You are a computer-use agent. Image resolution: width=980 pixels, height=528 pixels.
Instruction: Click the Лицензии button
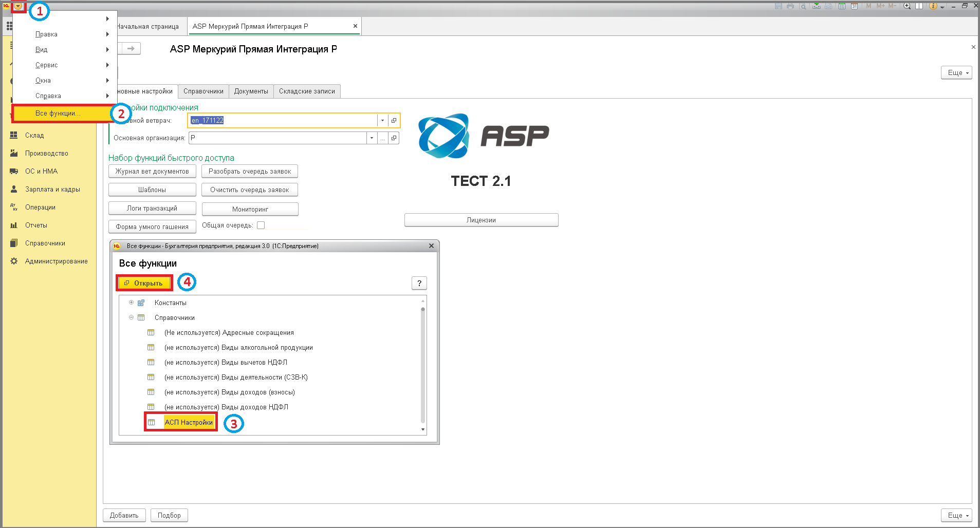point(481,220)
